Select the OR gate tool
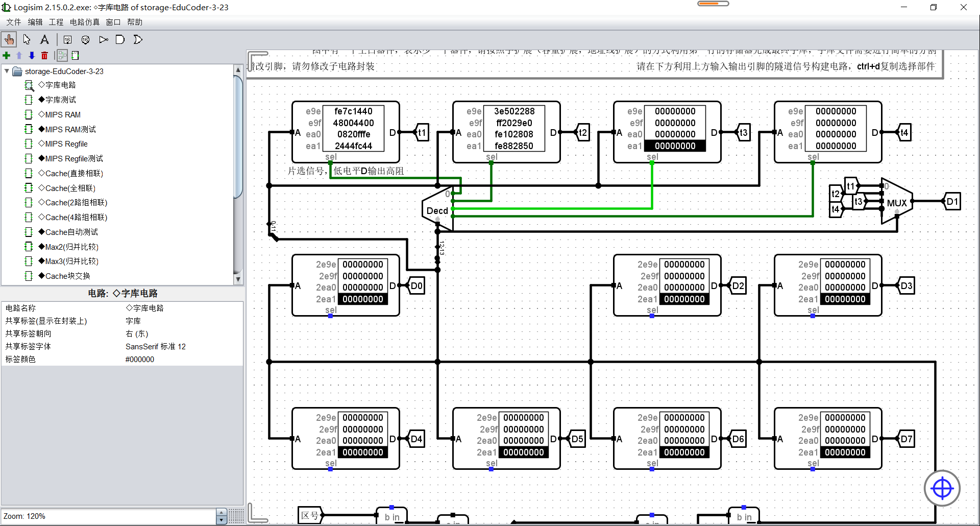 [x=137, y=39]
